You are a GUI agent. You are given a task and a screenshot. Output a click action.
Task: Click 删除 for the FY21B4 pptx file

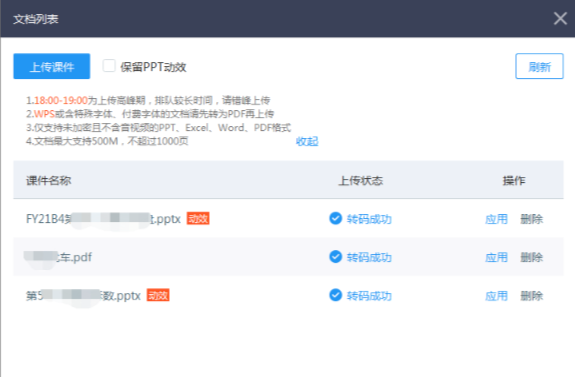(531, 219)
